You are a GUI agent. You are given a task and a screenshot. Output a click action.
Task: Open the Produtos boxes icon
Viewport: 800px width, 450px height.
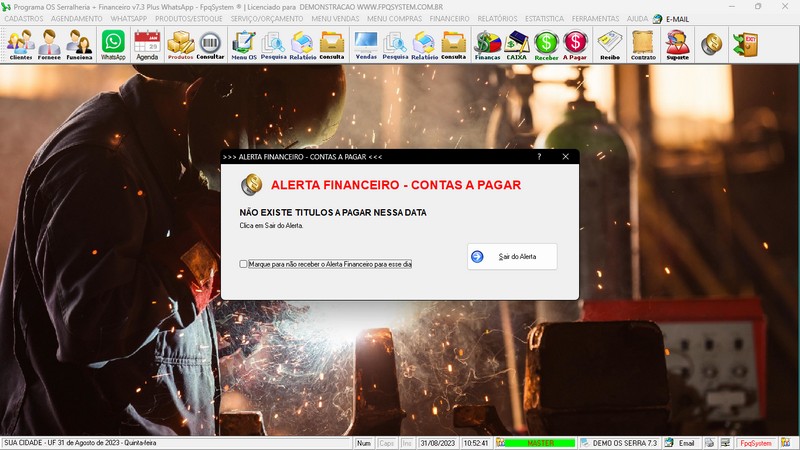click(x=181, y=44)
